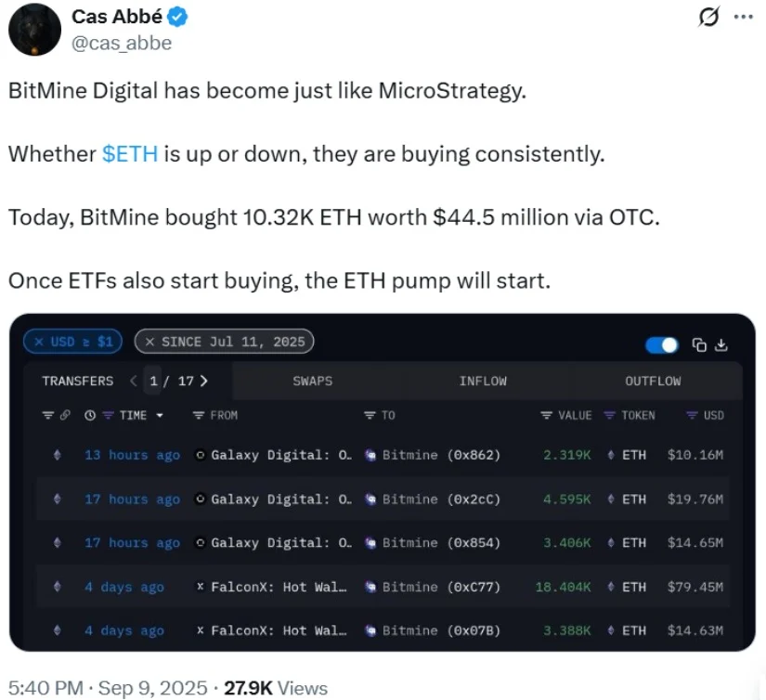Click the filter icon beside the FROM column
This screenshot has width=766, height=700.
[x=198, y=416]
